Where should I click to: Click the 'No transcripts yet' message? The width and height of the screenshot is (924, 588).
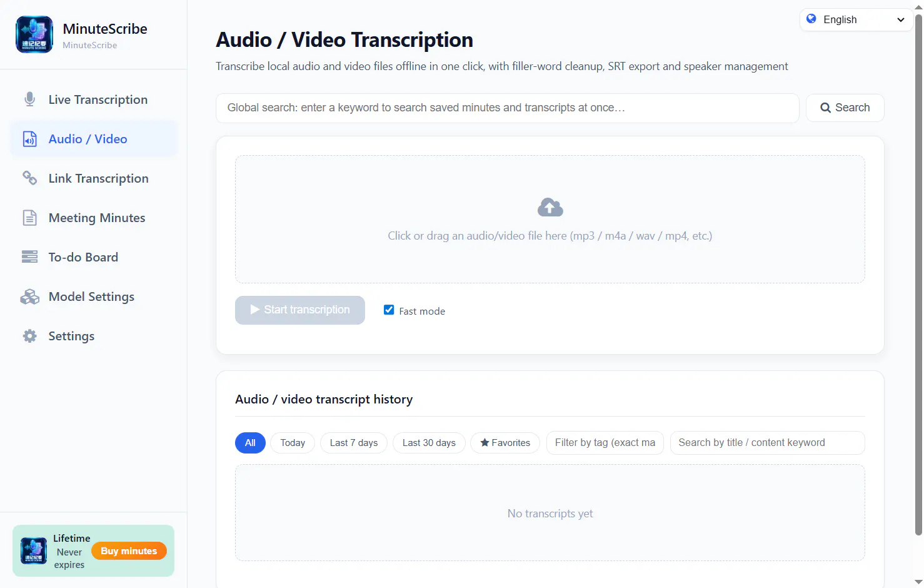point(550,514)
